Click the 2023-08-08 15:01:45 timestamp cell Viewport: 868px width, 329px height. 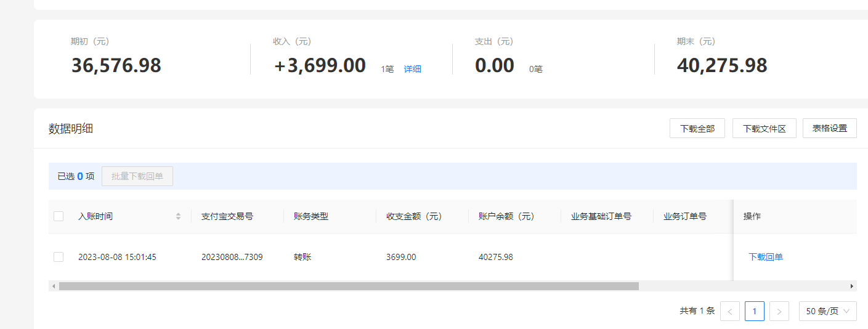tap(117, 257)
